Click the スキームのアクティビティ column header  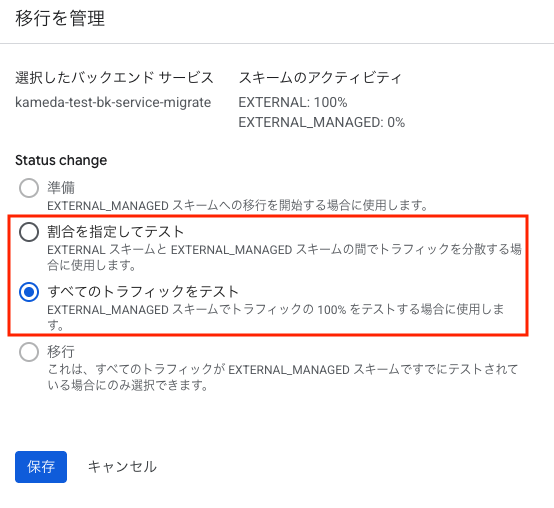point(320,78)
